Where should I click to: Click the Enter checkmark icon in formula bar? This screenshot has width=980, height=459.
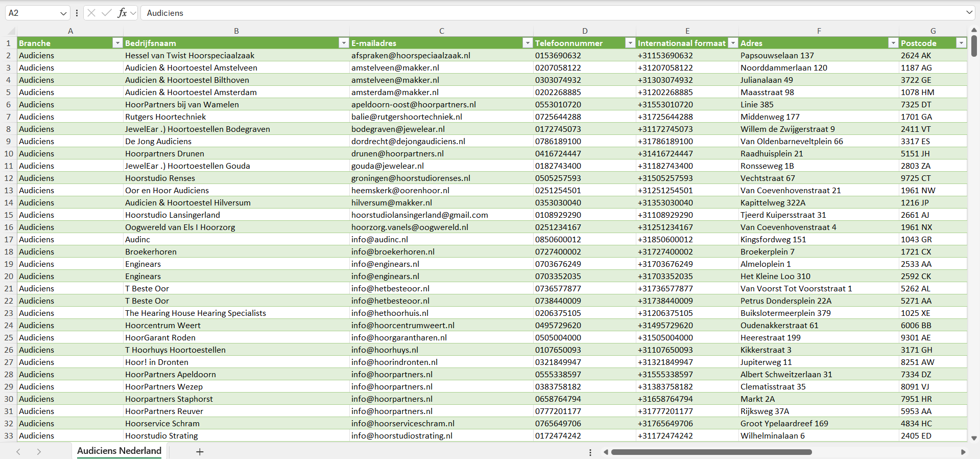[107, 13]
